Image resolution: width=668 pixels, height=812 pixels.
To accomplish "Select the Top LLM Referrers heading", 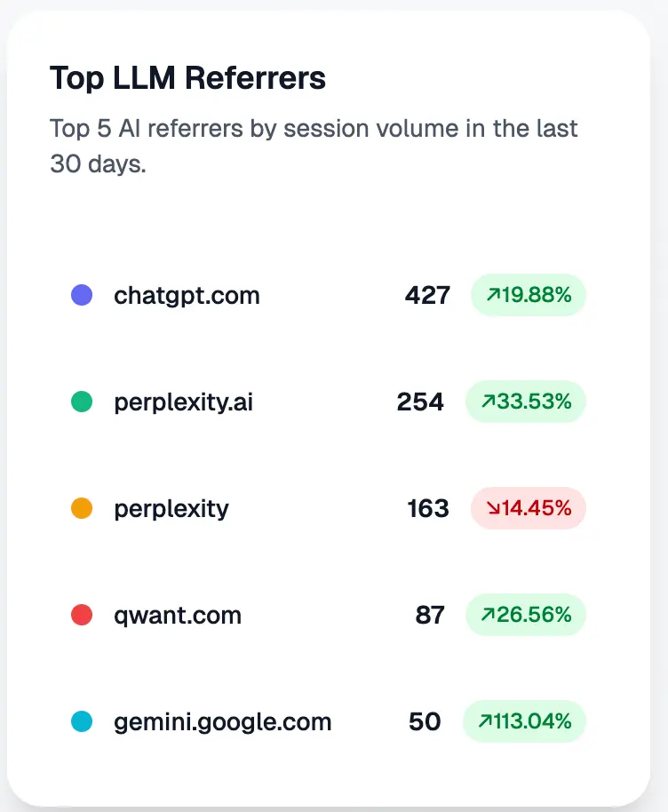I will [x=189, y=78].
